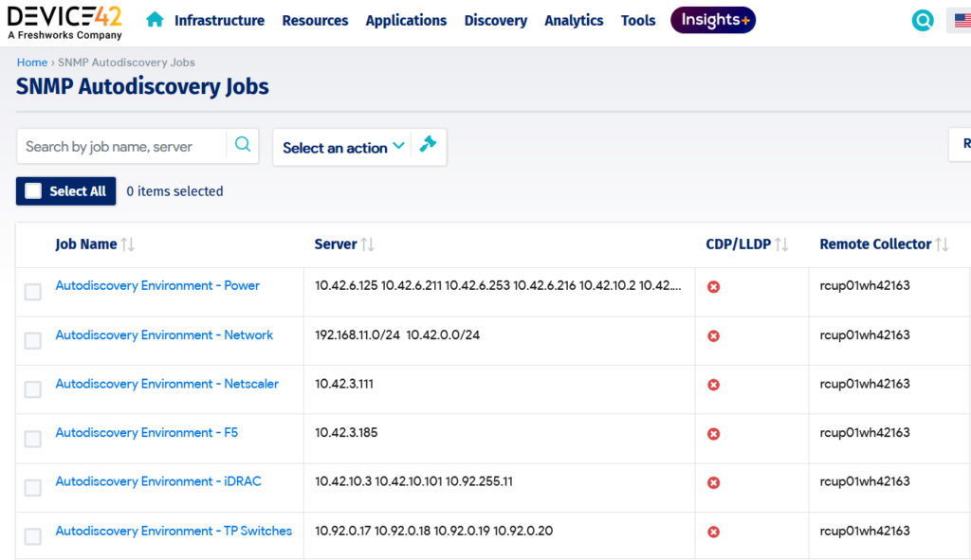Sort by Job Name column arrows
The width and height of the screenshot is (971, 560).
pyautogui.click(x=128, y=244)
